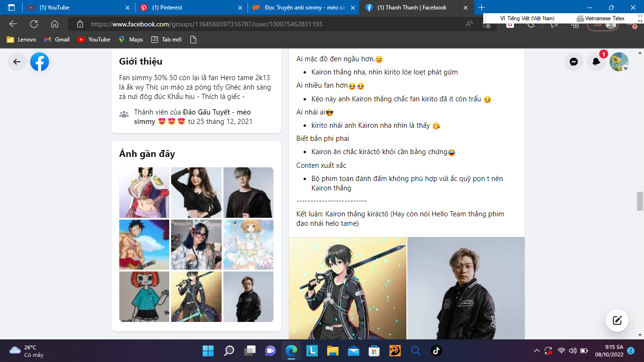Go back using Facebook's round back arrow
This screenshot has width=644, height=362.
click(x=17, y=62)
